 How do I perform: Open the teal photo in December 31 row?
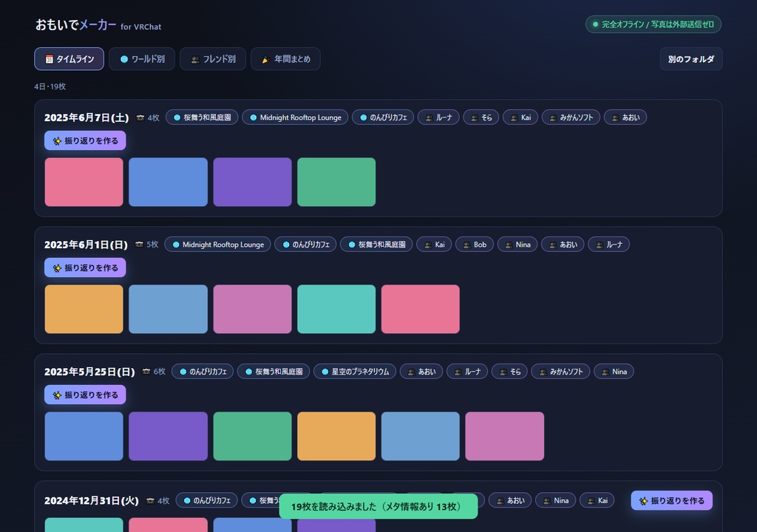tap(84, 525)
